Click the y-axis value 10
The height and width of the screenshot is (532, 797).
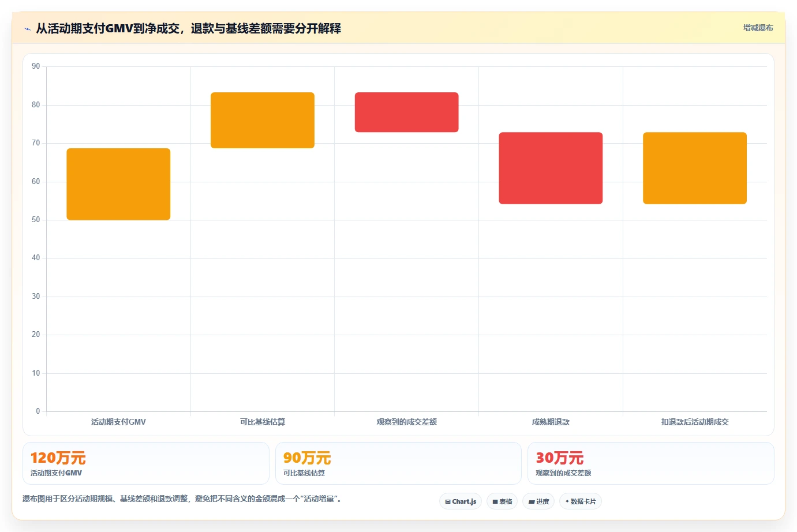pyautogui.click(x=36, y=373)
